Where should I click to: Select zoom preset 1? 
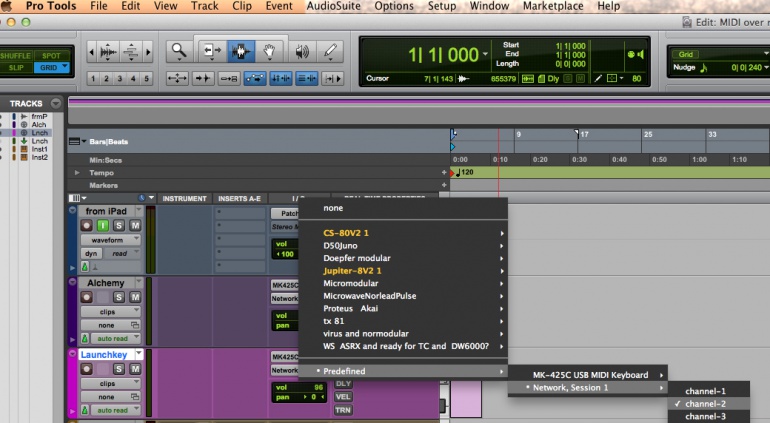point(93,78)
